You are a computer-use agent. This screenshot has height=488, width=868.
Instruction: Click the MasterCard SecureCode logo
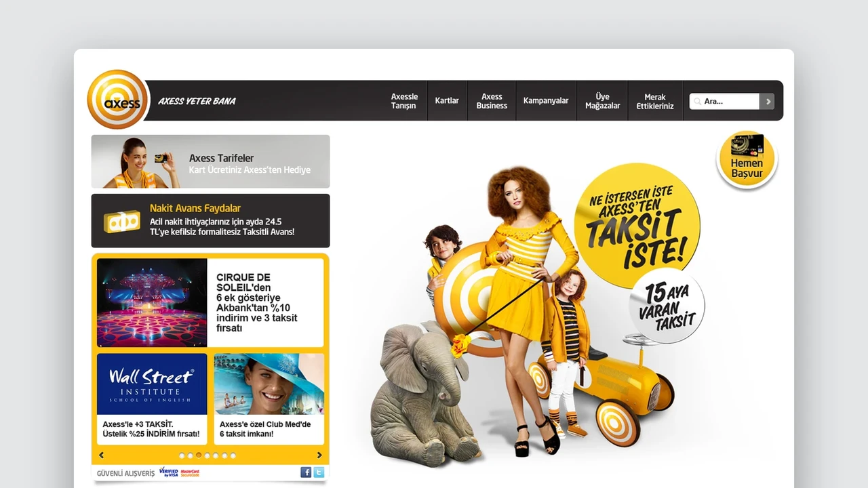pyautogui.click(x=191, y=472)
